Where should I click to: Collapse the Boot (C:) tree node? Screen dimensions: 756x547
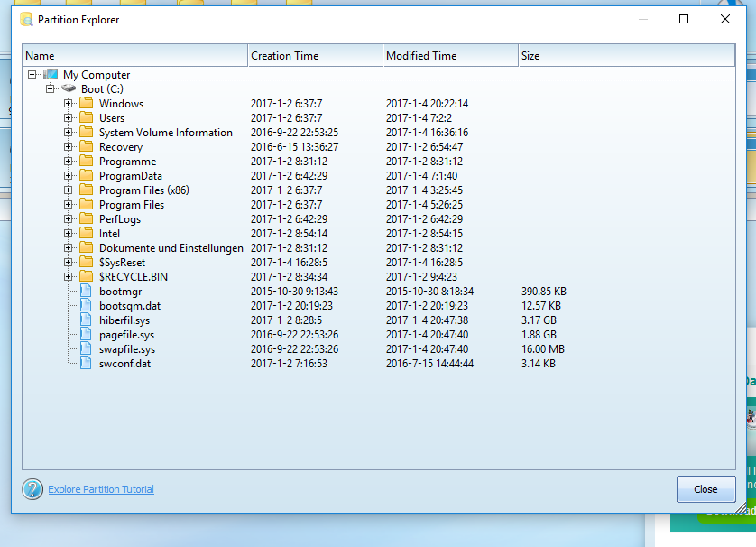51,88
